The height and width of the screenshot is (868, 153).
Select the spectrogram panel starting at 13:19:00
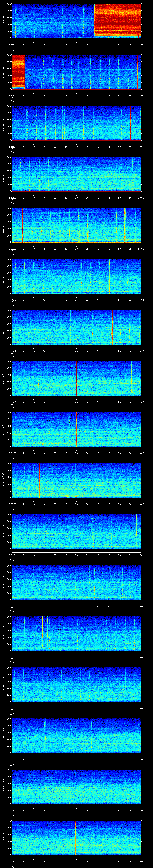coord(77,174)
